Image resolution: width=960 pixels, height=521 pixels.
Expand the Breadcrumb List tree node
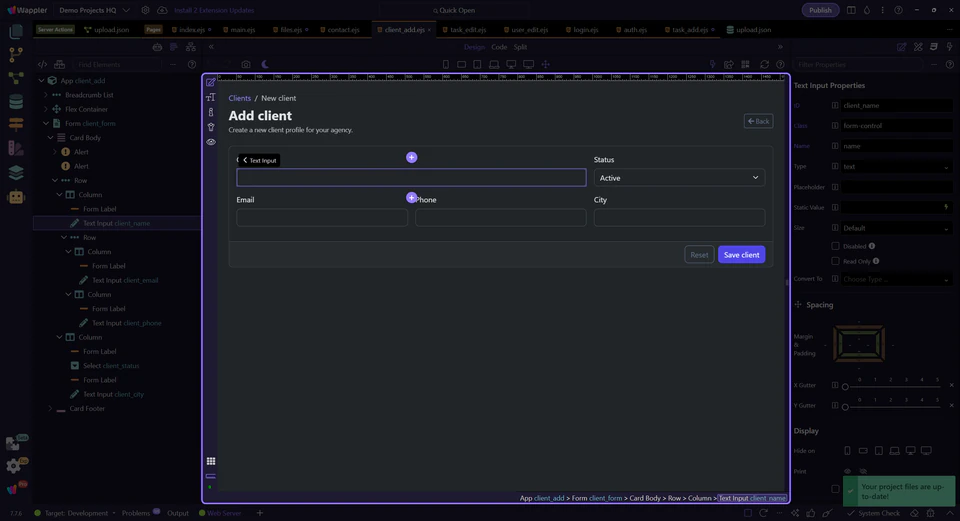click(x=46, y=95)
